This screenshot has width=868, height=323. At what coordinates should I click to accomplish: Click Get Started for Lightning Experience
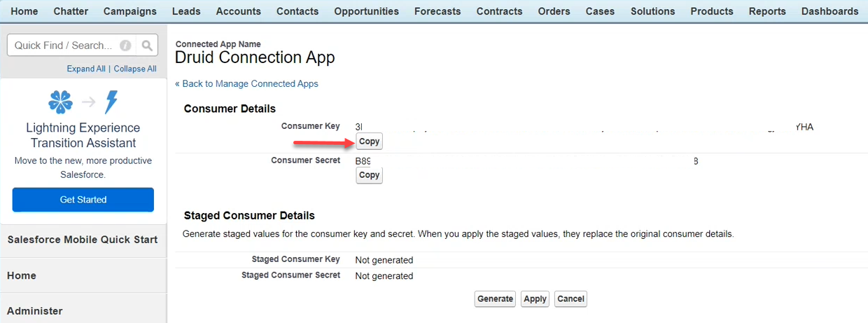(83, 200)
